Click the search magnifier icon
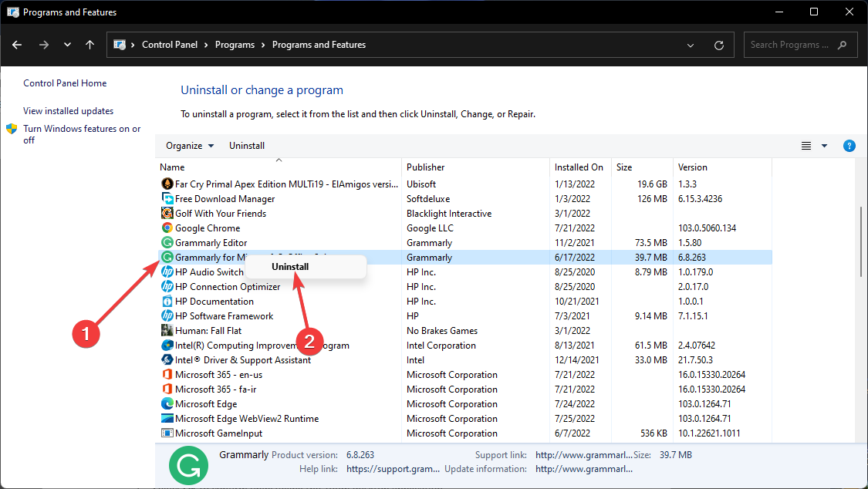The height and width of the screenshot is (489, 868). click(x=842, y=45)
